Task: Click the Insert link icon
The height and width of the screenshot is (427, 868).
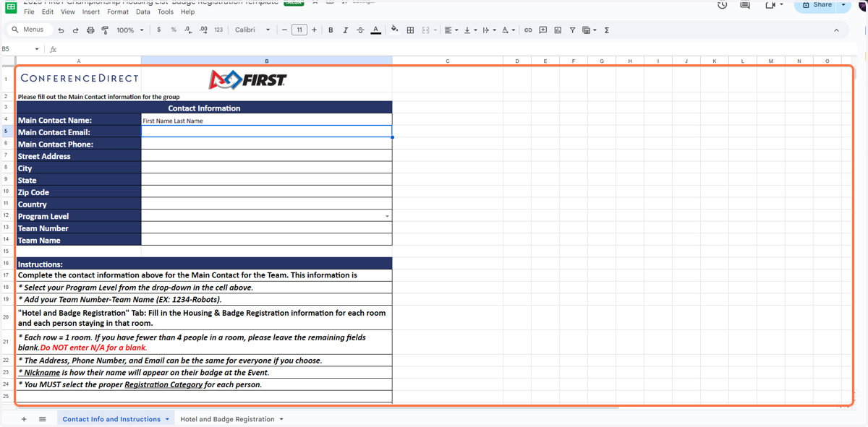Action: click(528, 30)
